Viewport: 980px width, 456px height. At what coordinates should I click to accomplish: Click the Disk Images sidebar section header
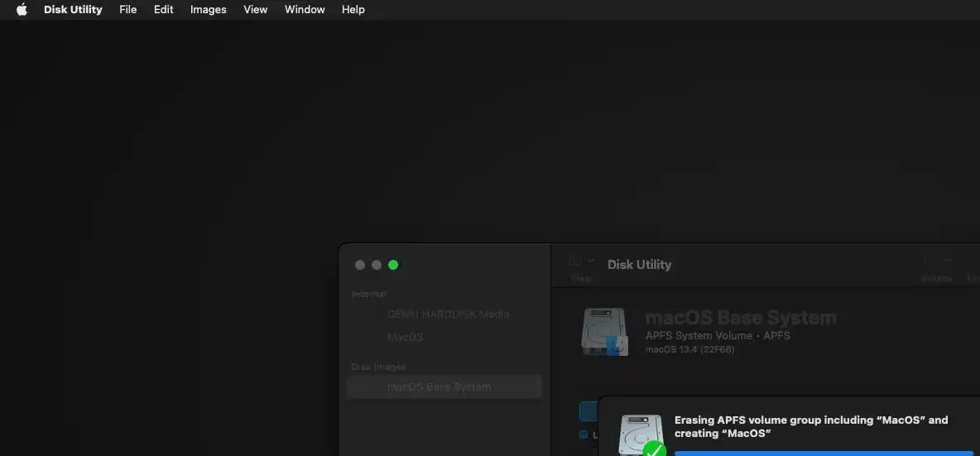point(379,367)
